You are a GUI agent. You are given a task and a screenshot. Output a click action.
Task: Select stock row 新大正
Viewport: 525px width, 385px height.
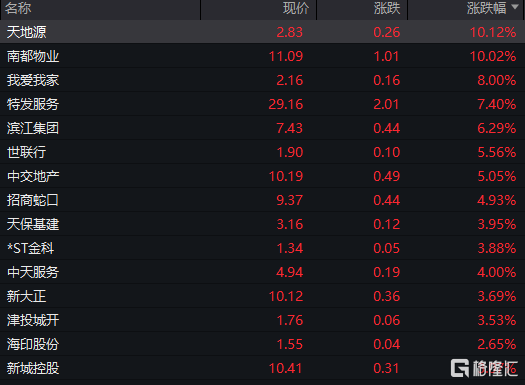pos(262,296)
